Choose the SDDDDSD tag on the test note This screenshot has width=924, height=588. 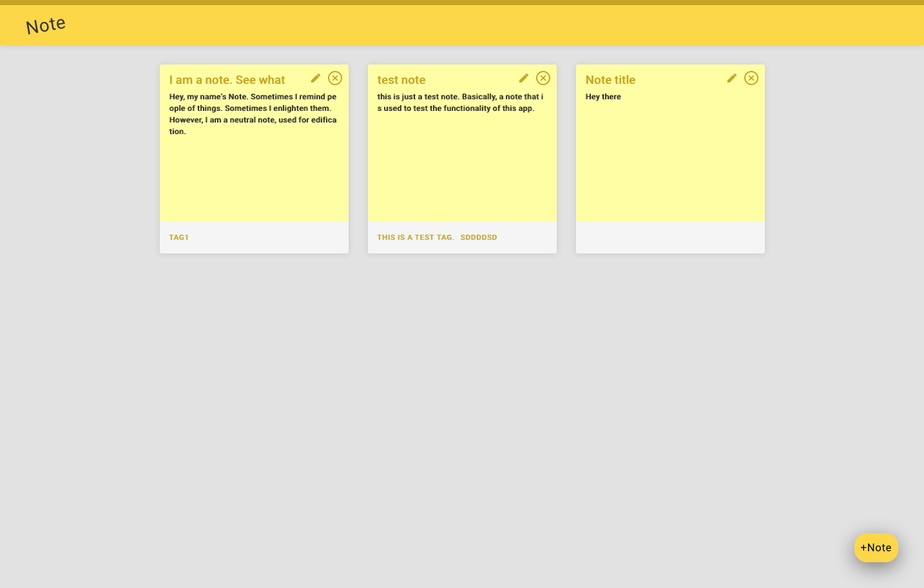pyautogui.click(x=479, y=237)
